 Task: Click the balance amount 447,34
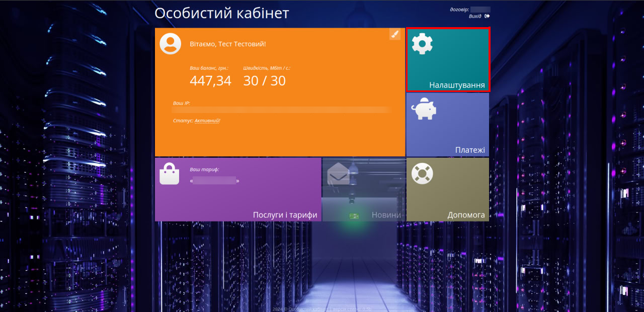pos(210,80)
